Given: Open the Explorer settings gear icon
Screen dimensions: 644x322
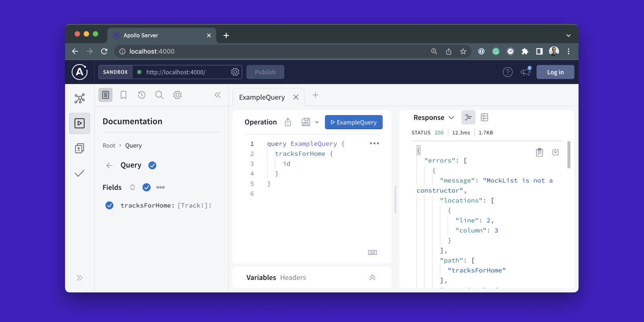Looking at the screenshot, I should tap(178, 95).
